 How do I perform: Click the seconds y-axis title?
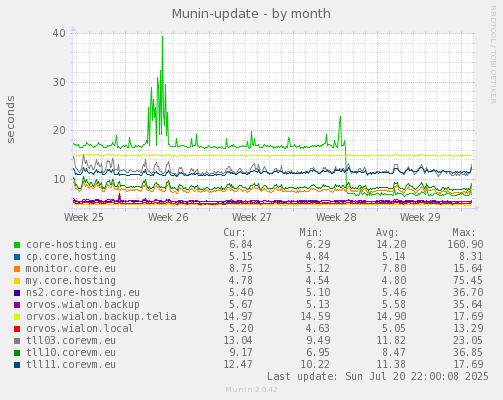[11, 120]
